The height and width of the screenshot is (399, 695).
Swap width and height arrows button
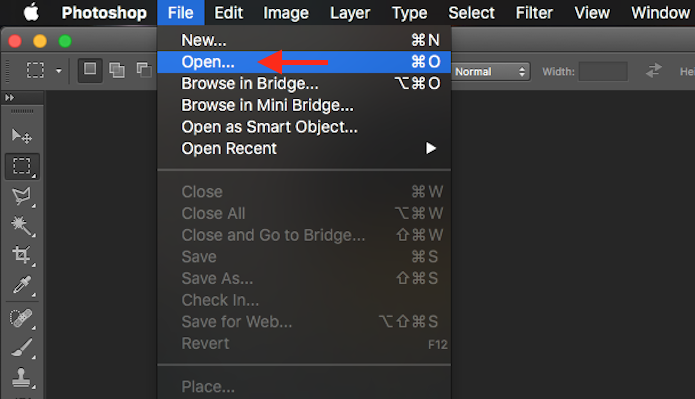[653, 70]
